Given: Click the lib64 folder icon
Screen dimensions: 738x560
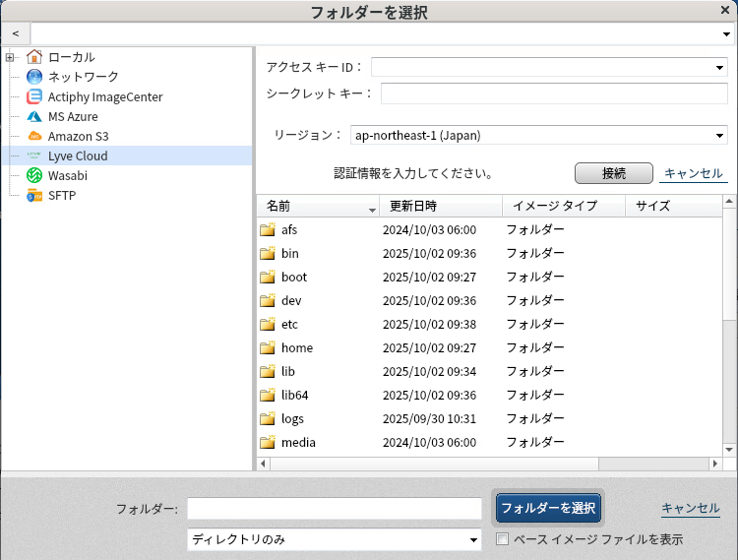Looking at the screenshot, I should (268, 395).
